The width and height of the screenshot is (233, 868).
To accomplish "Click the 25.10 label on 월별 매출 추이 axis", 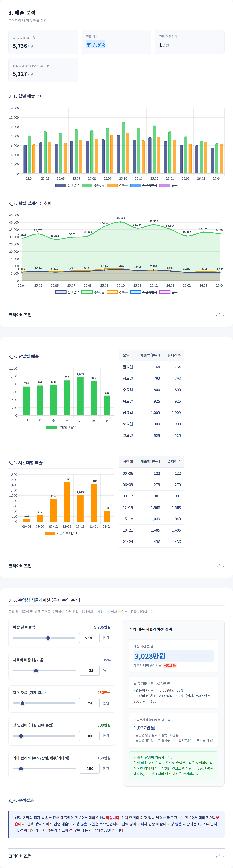I will (123, 179).
